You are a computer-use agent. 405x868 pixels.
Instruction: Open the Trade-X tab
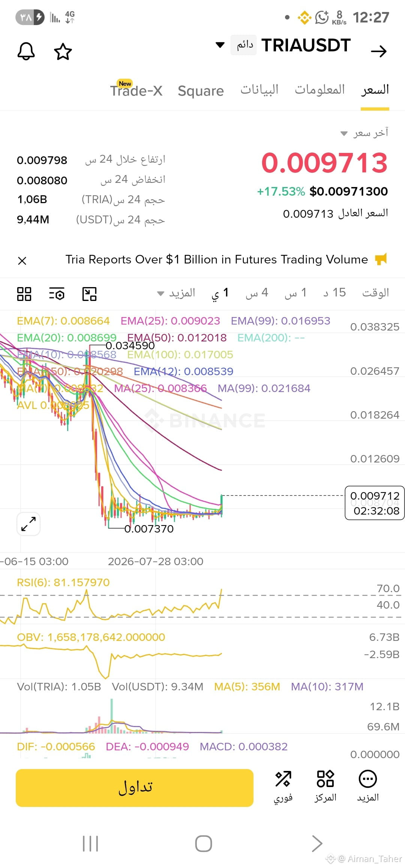pos(136,90)
